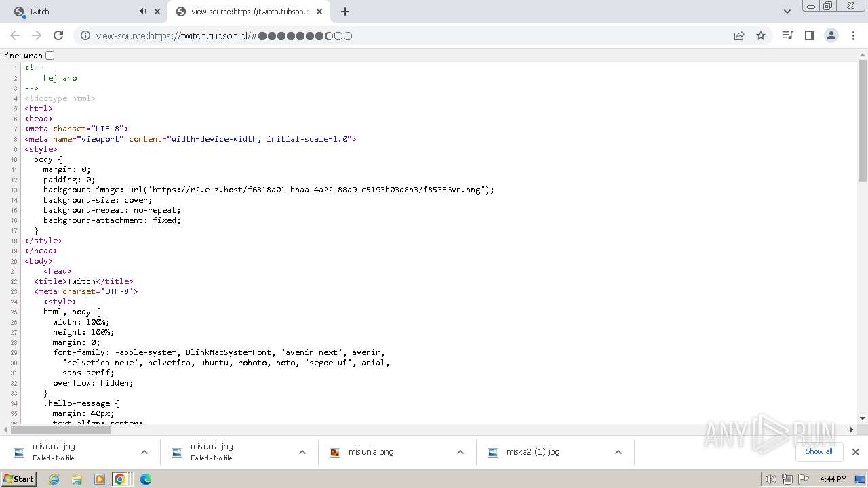The height and width of the screenshot is (488, 868).
Task: Close the view-source tab
Action: pos(320,12)
